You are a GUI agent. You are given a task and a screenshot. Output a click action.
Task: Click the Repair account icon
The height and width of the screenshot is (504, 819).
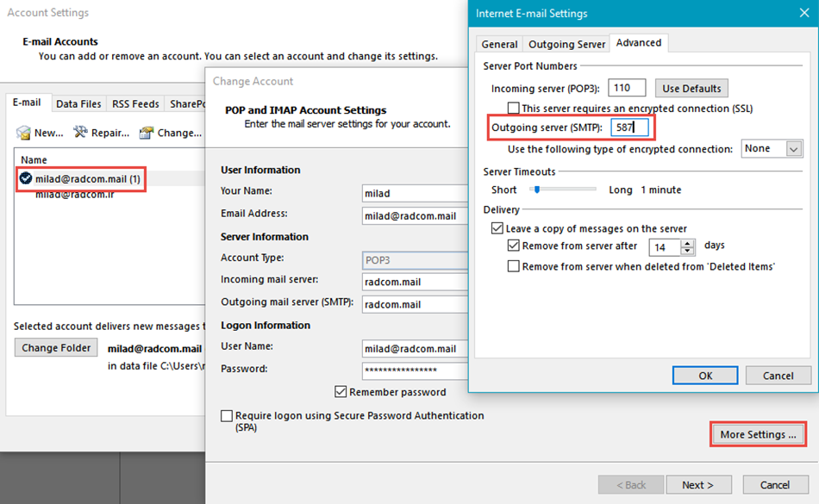(80, 133)
